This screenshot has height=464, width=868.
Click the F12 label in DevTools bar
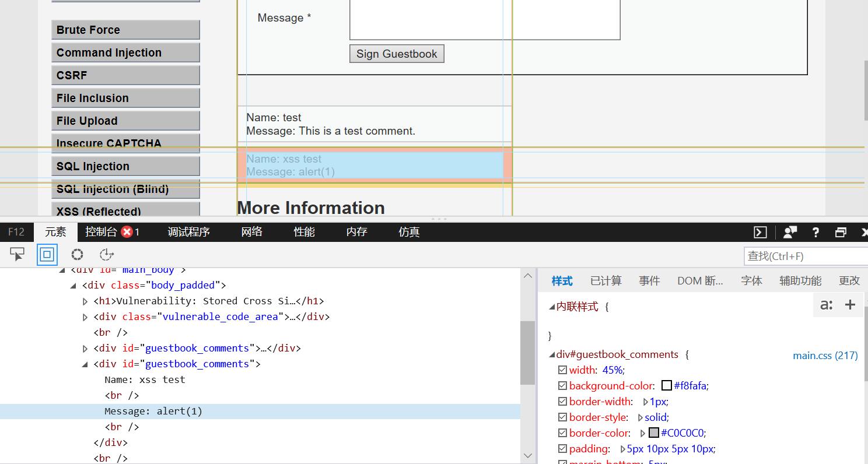click(x=16, y=232)
